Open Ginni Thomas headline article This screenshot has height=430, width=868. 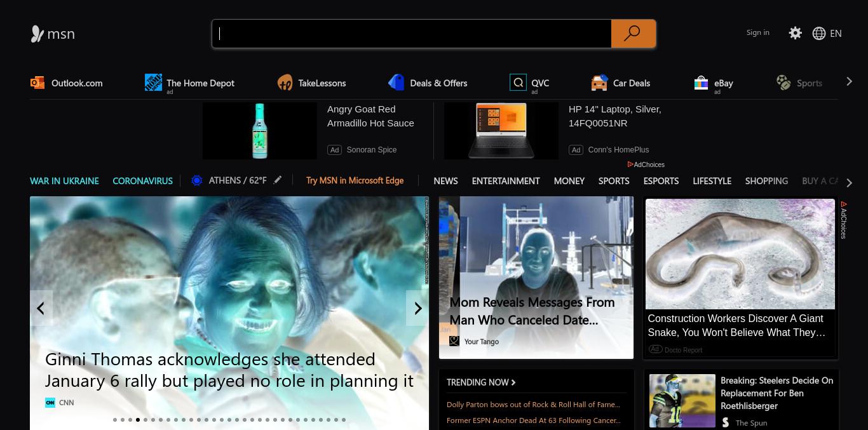(229, 370)
